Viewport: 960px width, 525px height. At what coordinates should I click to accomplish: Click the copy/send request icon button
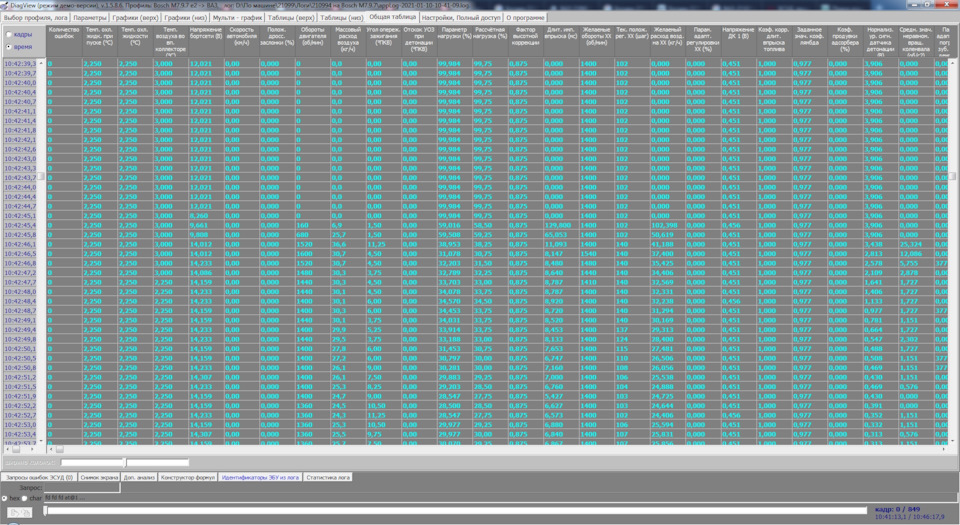19,513
